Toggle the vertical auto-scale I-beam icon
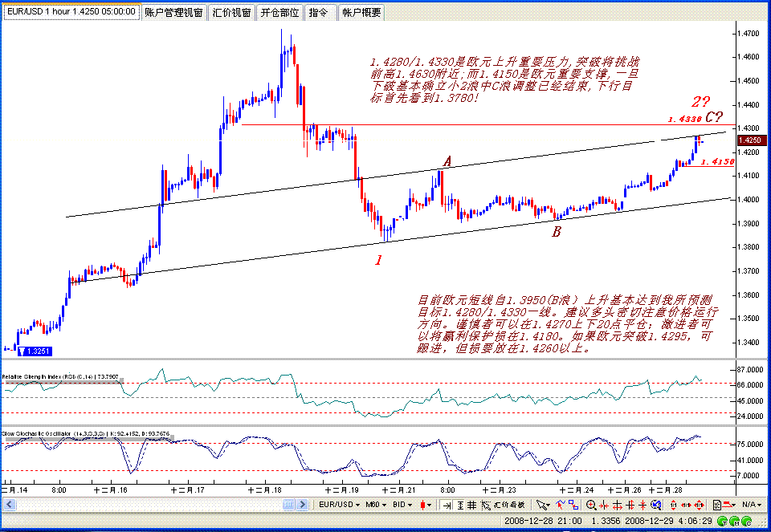The width and height of the screenshot is (771, 532). pyautogui.click(x=460, y=505)
